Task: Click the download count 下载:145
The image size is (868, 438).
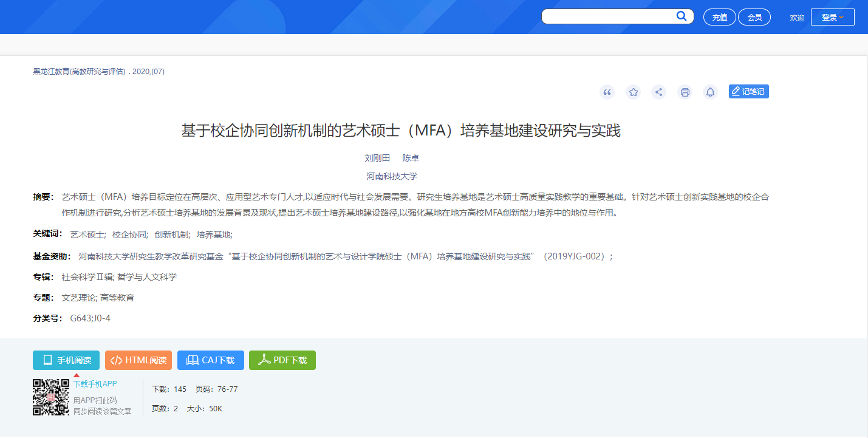Action: coord(169,389)
